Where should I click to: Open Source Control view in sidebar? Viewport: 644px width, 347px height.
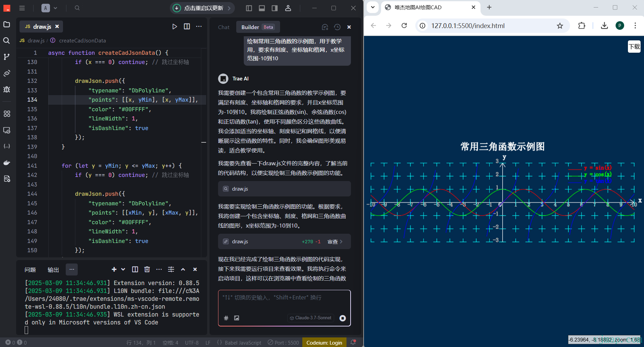pyautogui.click(x=7, y=57)
